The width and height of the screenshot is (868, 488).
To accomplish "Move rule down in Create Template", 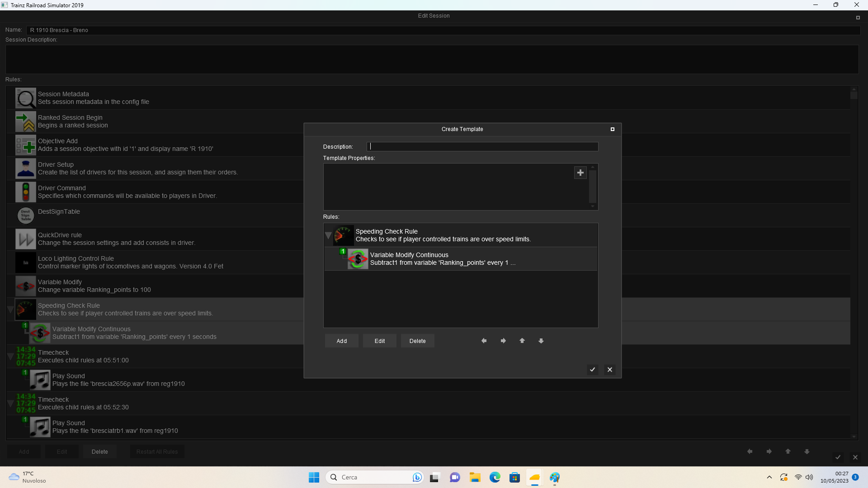I will point(541,341).
